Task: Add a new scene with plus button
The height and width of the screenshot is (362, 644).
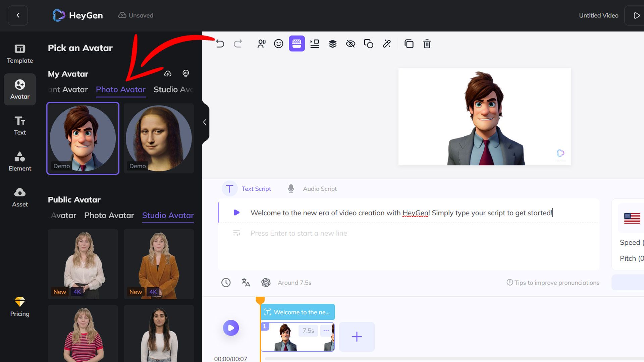Action: tap(357, 337)
